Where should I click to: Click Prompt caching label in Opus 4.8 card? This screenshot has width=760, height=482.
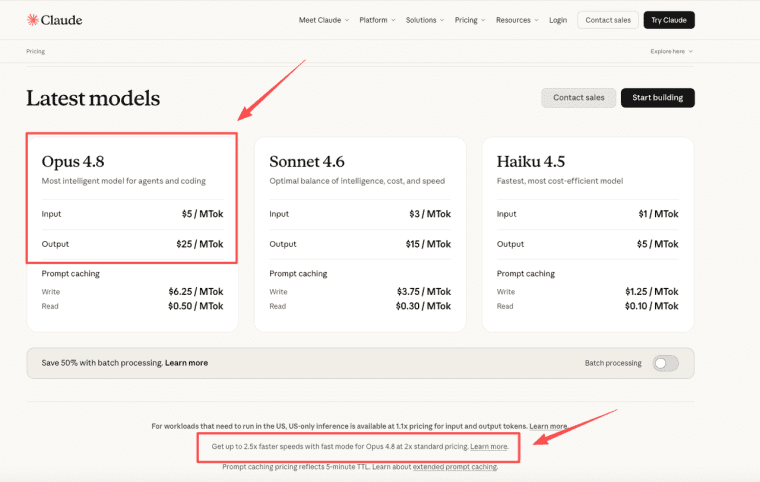click(70, 273)
